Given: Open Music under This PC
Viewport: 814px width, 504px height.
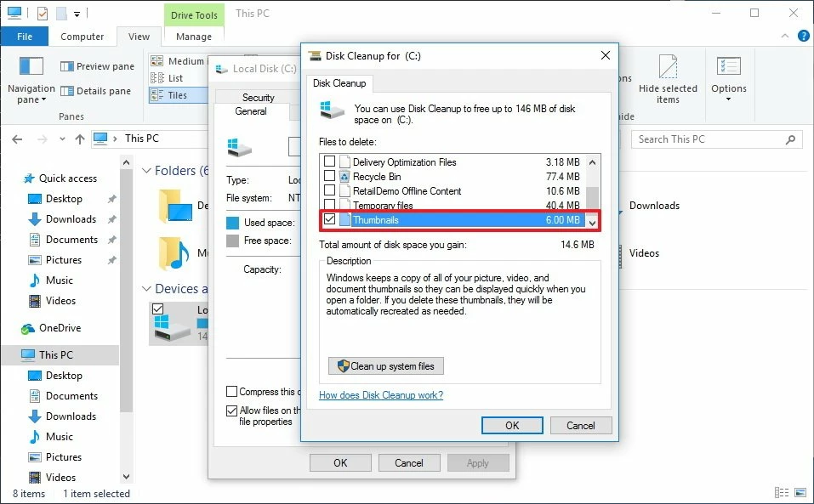Looking at the screenshot, I should tap(59, 437).
